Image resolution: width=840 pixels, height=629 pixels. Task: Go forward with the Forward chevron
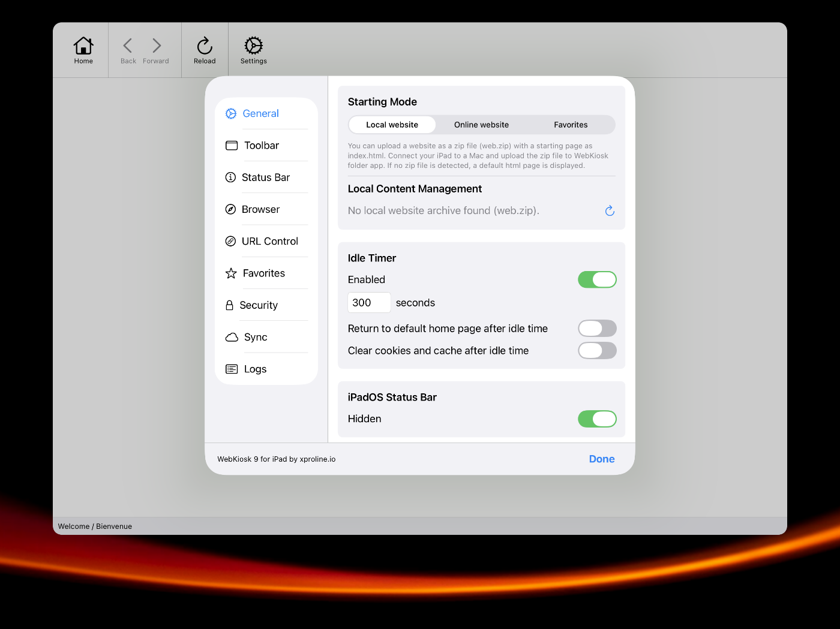(156, 46)
